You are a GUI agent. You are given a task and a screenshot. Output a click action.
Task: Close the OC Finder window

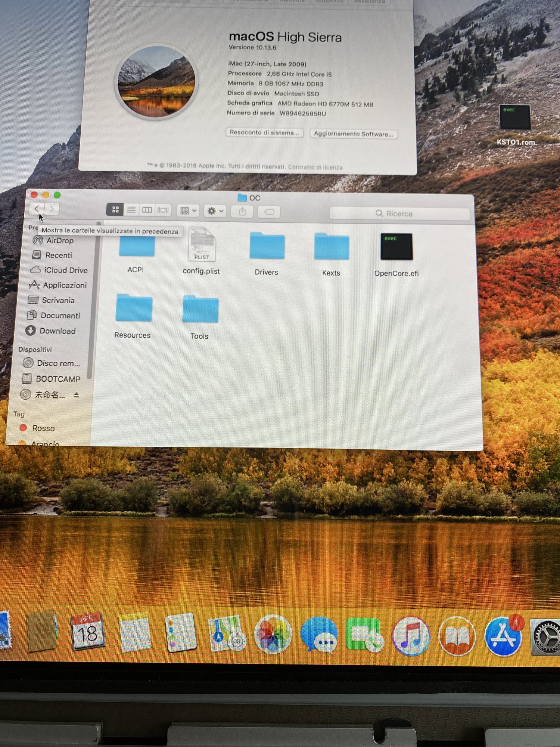pos(34,194)
